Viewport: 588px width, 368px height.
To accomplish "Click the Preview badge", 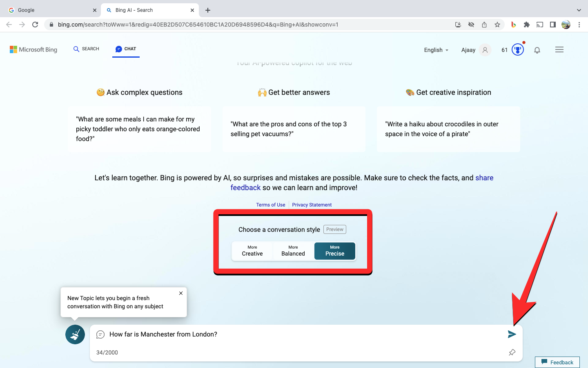I will (x=335, y=229).
